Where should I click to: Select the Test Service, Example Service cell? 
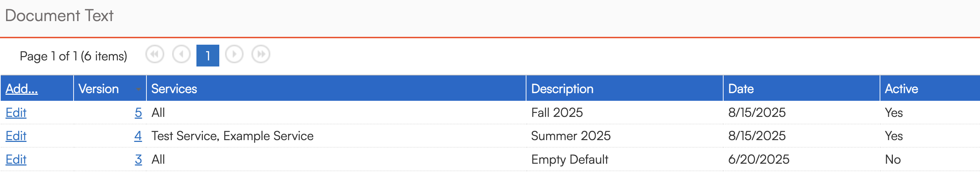coord(232,136)
